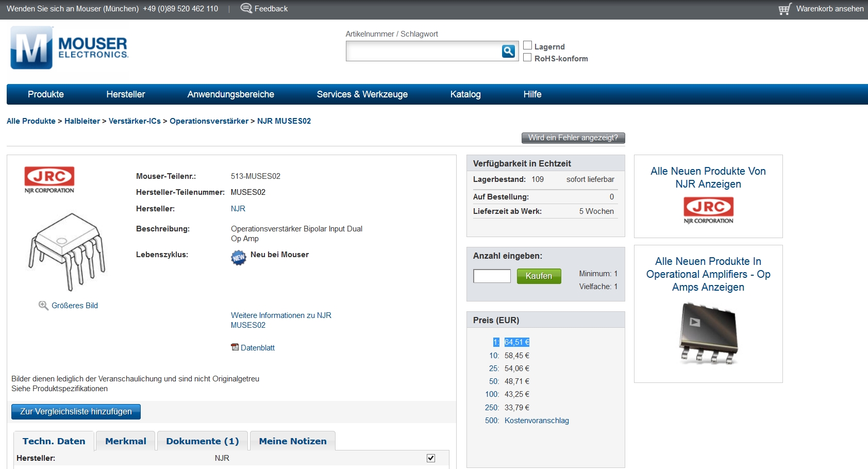Screen dimensions: 868x469
Task: Click the highlighted 64,51 € price
Action: click(517, 342)
